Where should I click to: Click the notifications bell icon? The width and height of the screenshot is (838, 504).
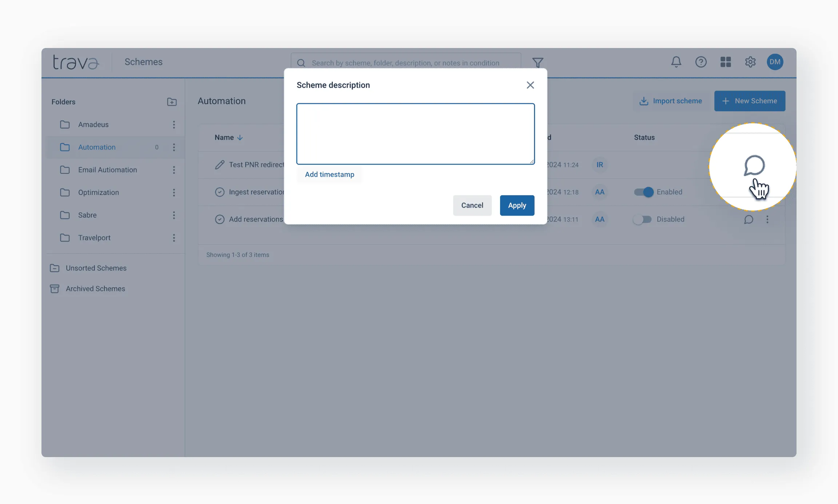point(676,62)
